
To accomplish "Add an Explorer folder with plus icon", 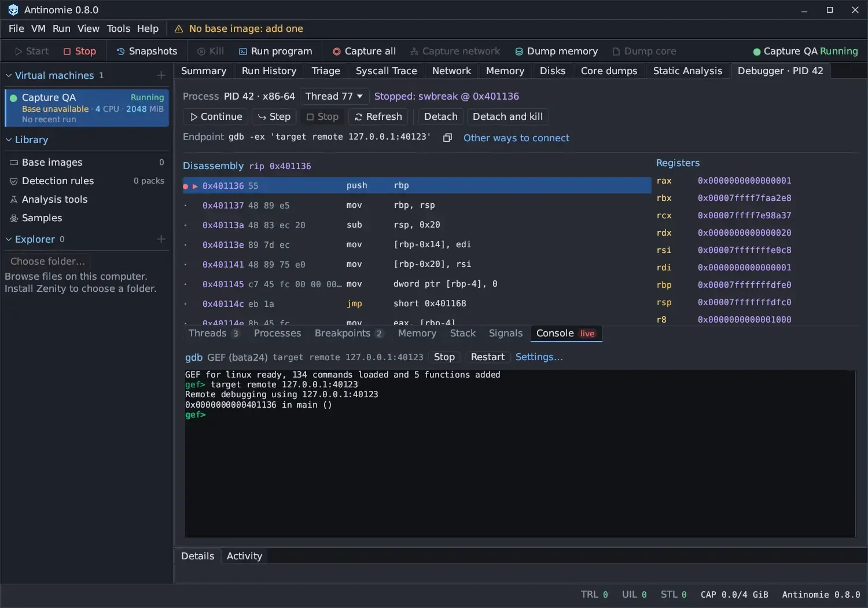I will (161, 239).
